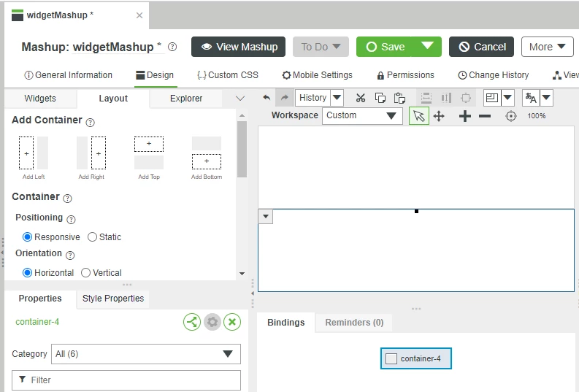Zoom in the workspace with plus icon
This screenshot has height=392, width=579.
[x=465, y=116]
